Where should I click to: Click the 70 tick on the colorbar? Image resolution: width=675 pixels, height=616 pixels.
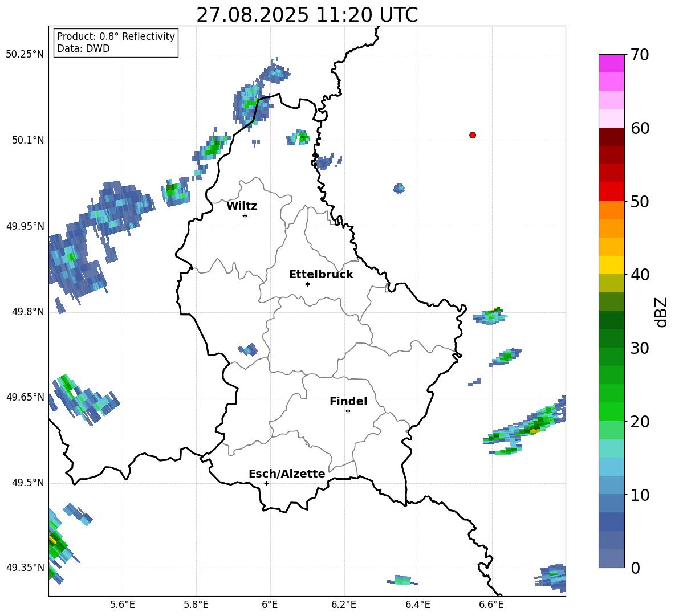tap(640, 55)
